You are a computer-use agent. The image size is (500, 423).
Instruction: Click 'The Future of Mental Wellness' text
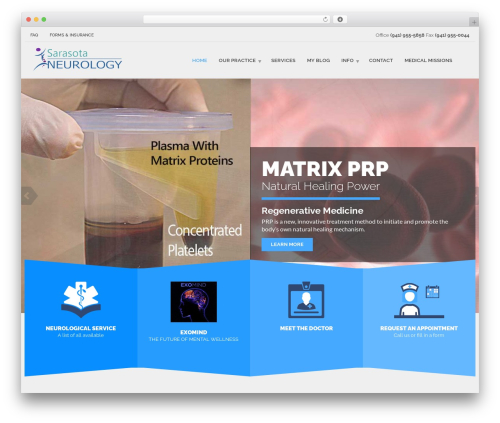tap(194, 339)
